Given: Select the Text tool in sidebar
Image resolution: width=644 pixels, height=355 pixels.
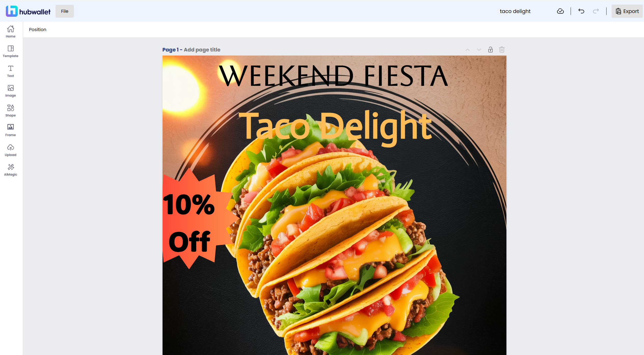Looking at the screenshot, I should point(10,71).
